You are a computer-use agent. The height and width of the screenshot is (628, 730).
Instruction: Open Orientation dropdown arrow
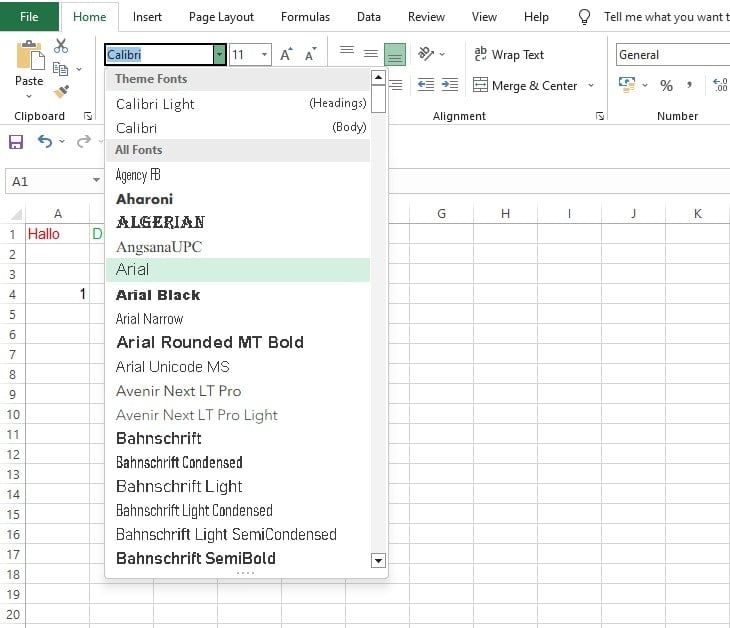pyautogui.click(x=442, y=54)
